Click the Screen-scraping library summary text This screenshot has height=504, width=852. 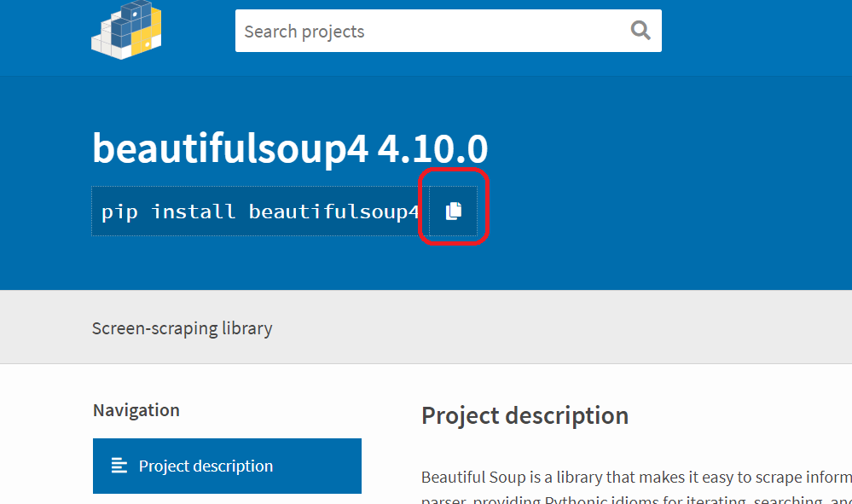(x=182, y=328)
